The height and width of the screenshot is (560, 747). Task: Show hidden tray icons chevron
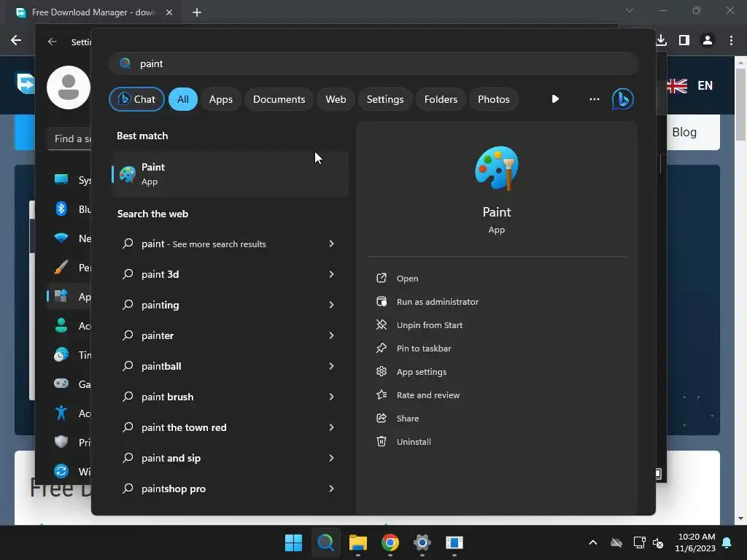pyautogui.click(x=592, y=542)
